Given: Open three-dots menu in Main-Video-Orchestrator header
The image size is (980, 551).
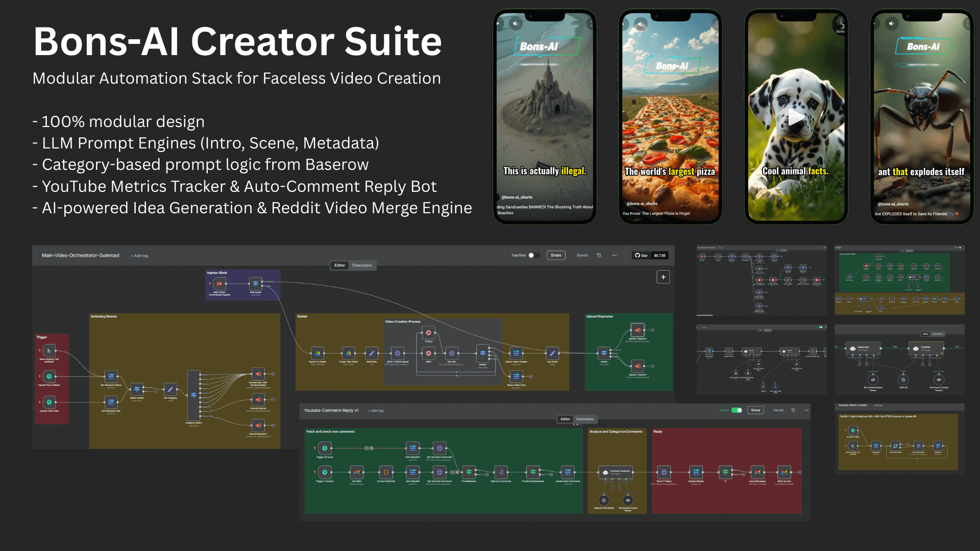Looking at the screenshot, I should [x=615, y=255].
